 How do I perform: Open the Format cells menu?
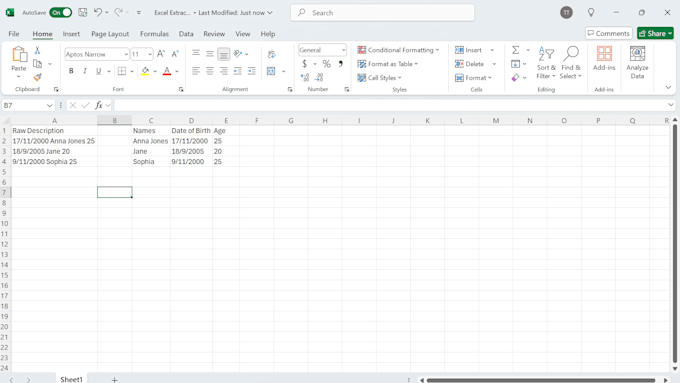point(473,78)
